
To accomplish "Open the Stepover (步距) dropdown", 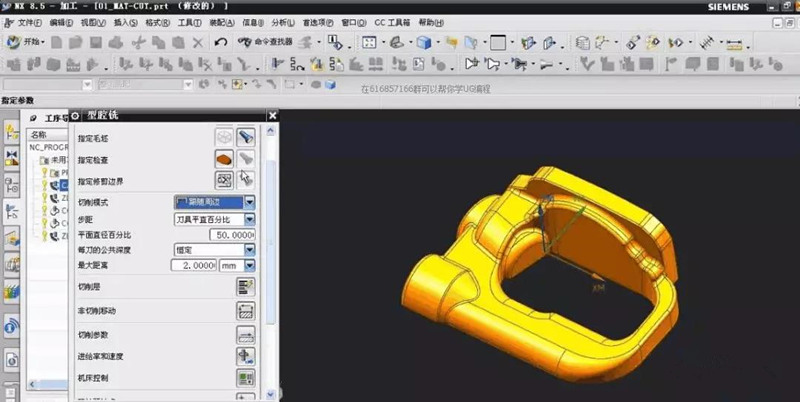I will point(250,219).
